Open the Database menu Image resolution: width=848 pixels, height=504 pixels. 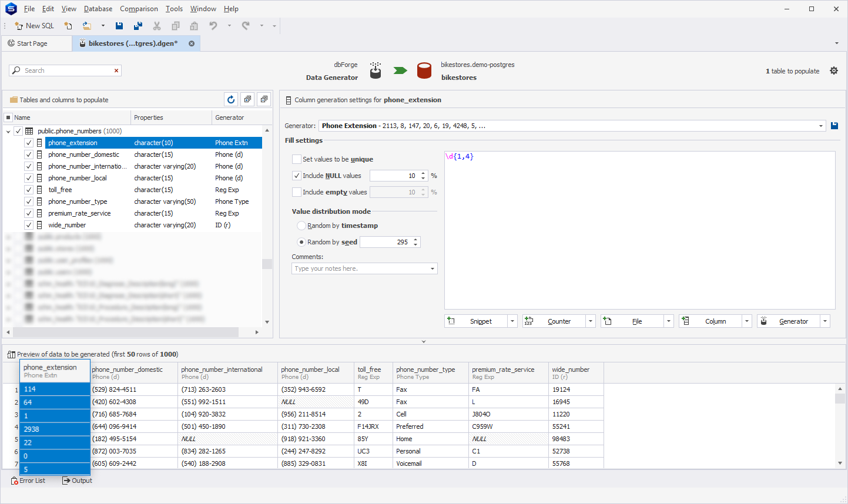click(x=98, y=9)
